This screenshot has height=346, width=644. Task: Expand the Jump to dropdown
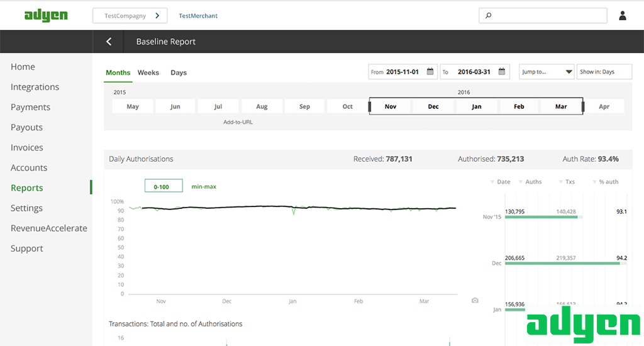(x=547, y=72)
